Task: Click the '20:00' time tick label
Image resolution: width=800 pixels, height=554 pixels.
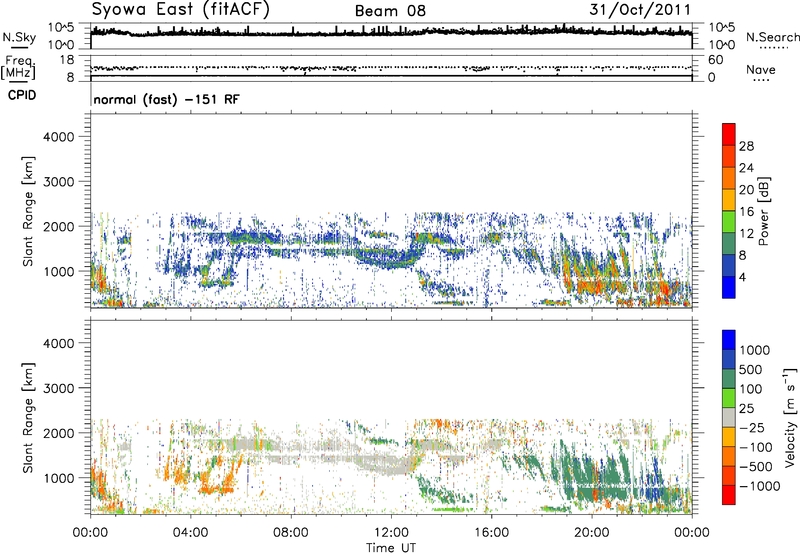Action: point(592,533)
